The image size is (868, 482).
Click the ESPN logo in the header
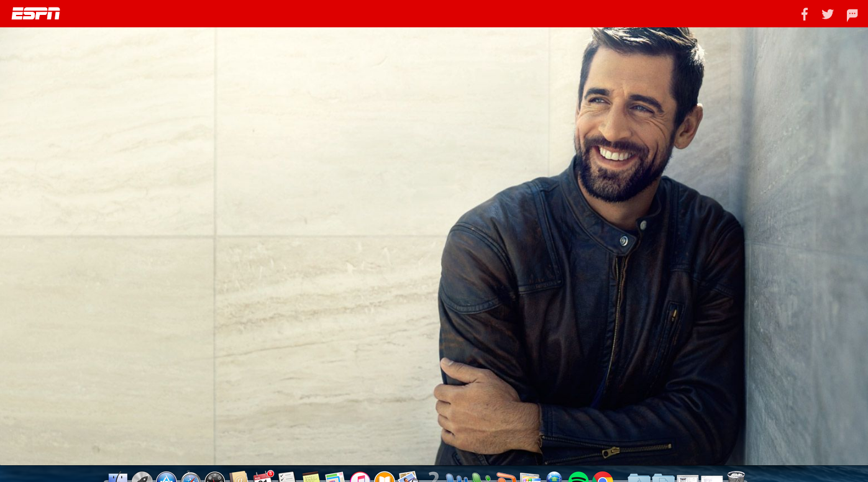36,14
